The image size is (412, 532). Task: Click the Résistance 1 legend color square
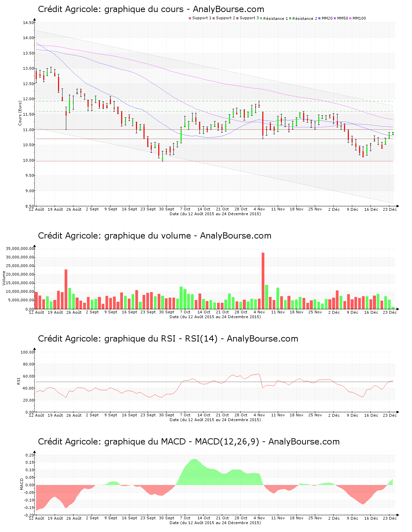(x=261, y=18)
